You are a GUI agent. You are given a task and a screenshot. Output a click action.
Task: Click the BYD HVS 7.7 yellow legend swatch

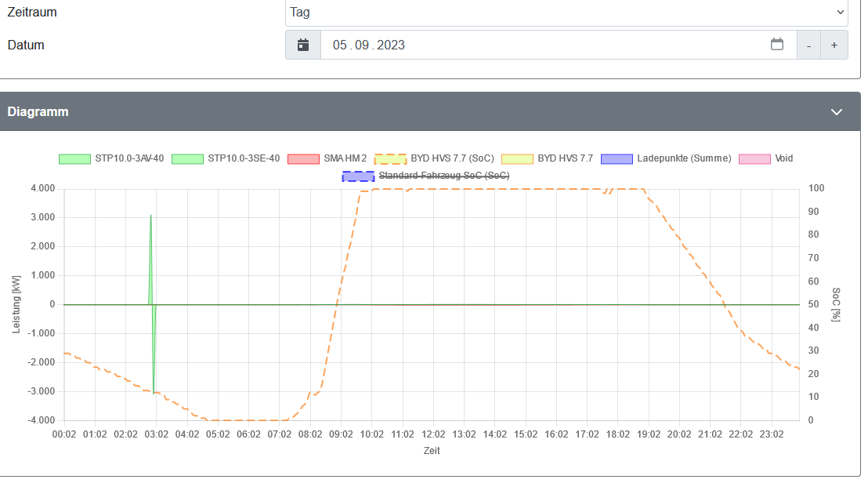(516, 158)
